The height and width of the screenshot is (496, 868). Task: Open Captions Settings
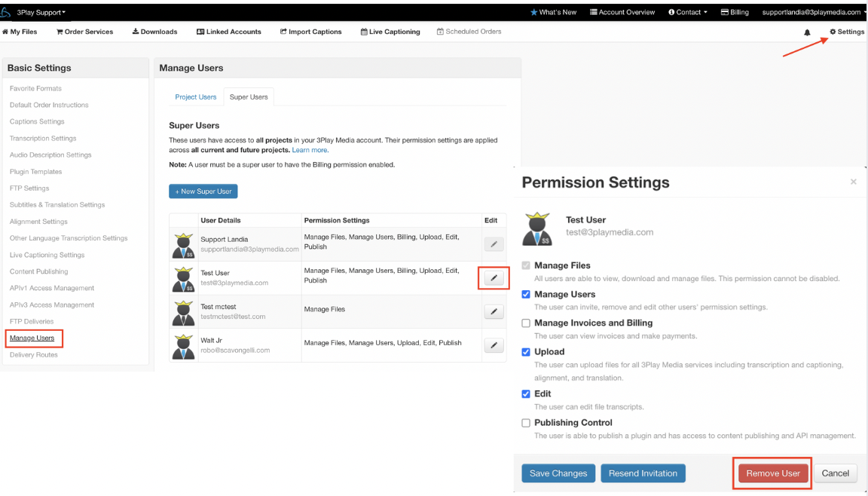[37, 122]
